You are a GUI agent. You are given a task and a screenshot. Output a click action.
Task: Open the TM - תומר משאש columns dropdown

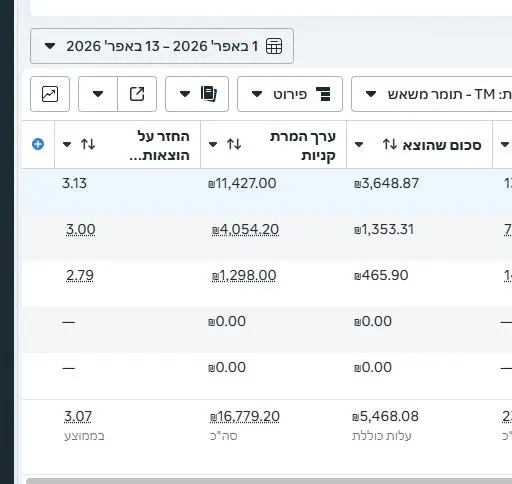coord(432,94)
